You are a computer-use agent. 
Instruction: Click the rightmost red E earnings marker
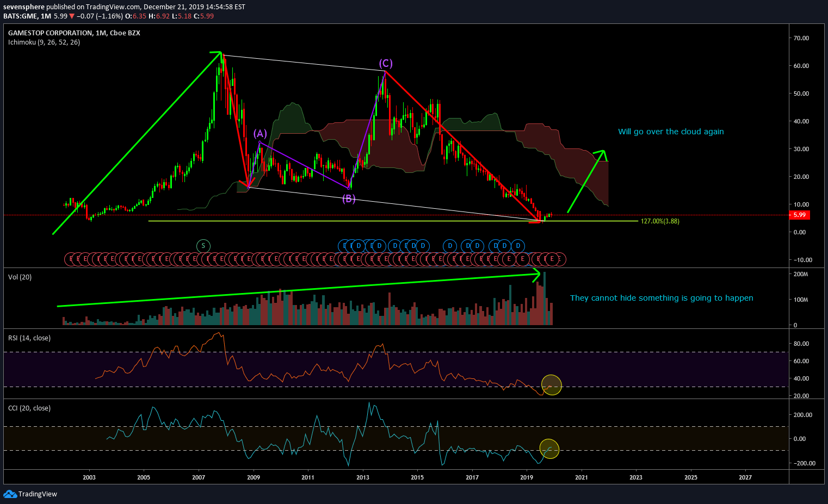(x=559, y=259)
